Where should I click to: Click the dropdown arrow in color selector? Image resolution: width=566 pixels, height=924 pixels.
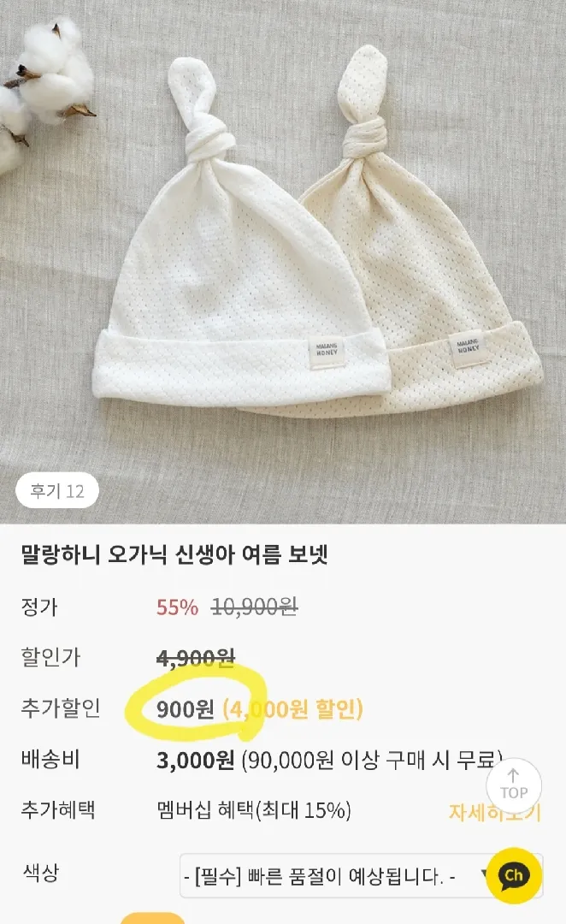pyautogui.click(x=484, y=874)
